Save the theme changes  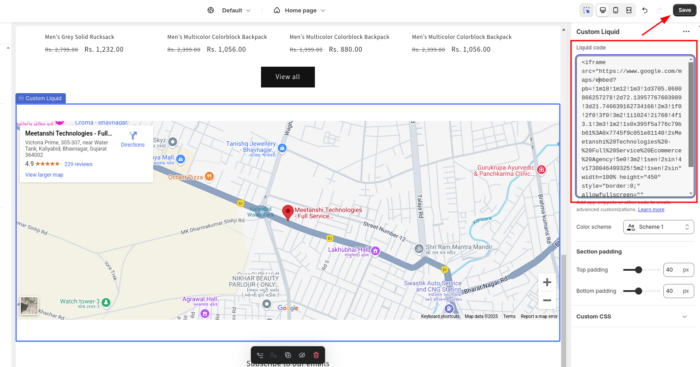[684, 10]
